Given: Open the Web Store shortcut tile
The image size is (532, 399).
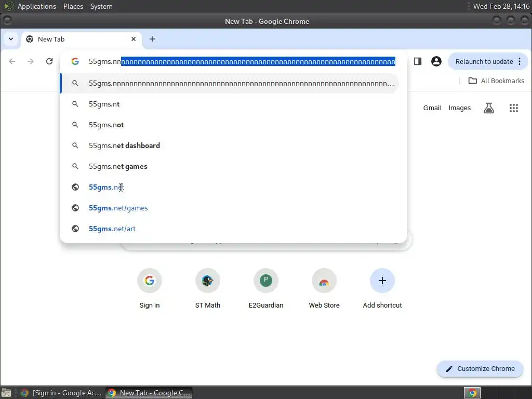Looking at the screenshot, I should (324, 288).
